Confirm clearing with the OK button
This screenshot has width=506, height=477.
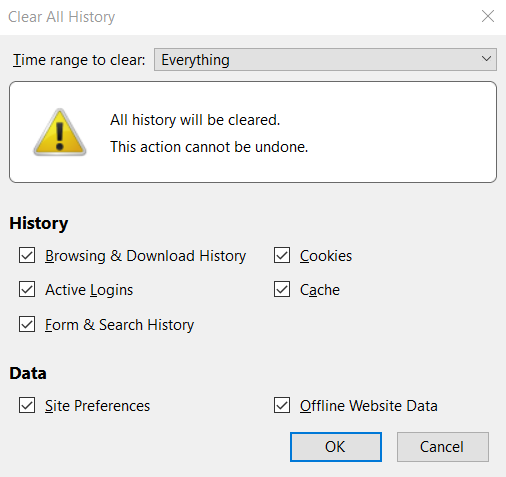point(336,447)
